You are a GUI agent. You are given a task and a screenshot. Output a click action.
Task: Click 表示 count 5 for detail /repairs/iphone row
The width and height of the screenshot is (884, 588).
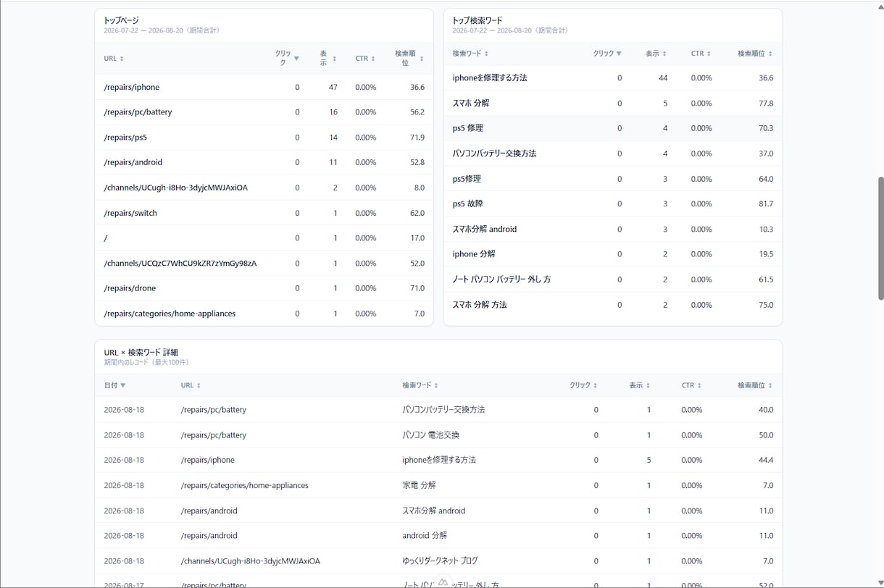point(649,460)
